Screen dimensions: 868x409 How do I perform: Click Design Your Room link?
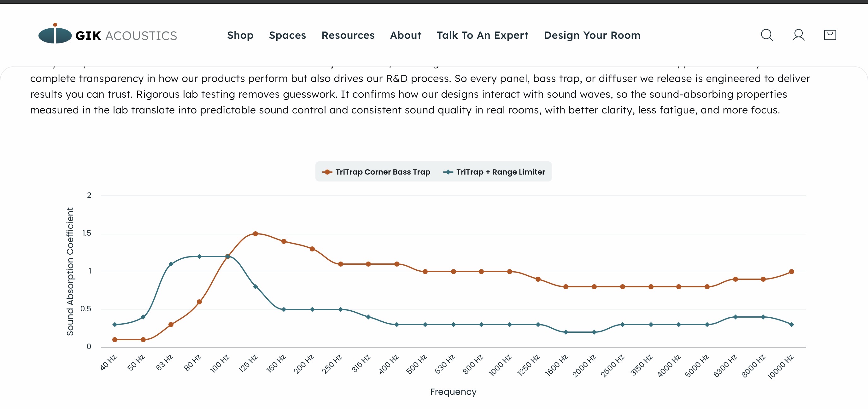592,35
